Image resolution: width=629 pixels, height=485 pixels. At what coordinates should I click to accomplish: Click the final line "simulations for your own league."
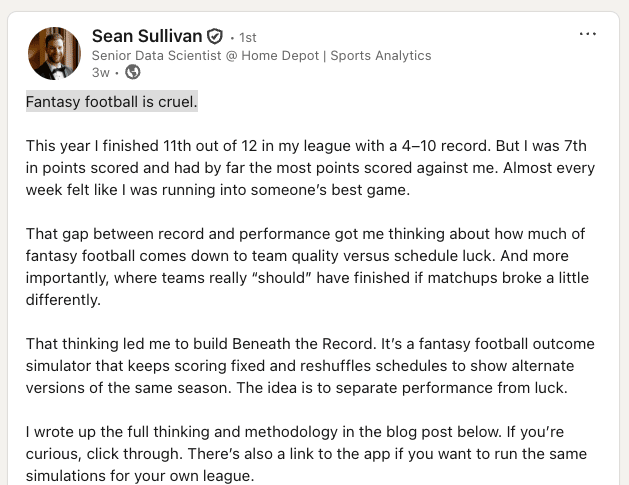(140, 476)
